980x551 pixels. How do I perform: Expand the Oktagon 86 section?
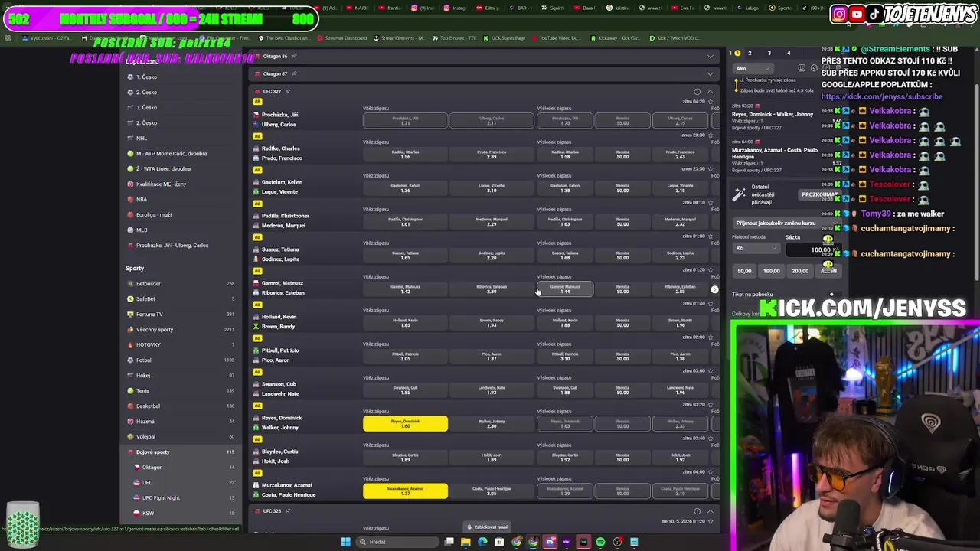[x=710, y=56]
